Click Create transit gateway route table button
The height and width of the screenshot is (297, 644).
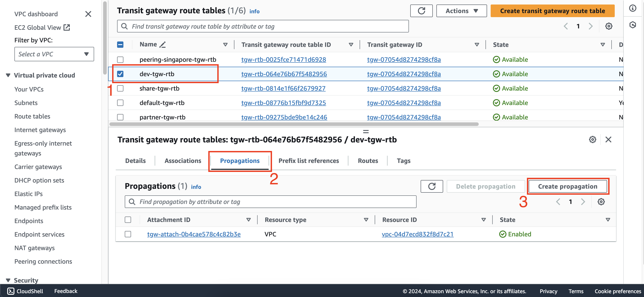point(553,11)
